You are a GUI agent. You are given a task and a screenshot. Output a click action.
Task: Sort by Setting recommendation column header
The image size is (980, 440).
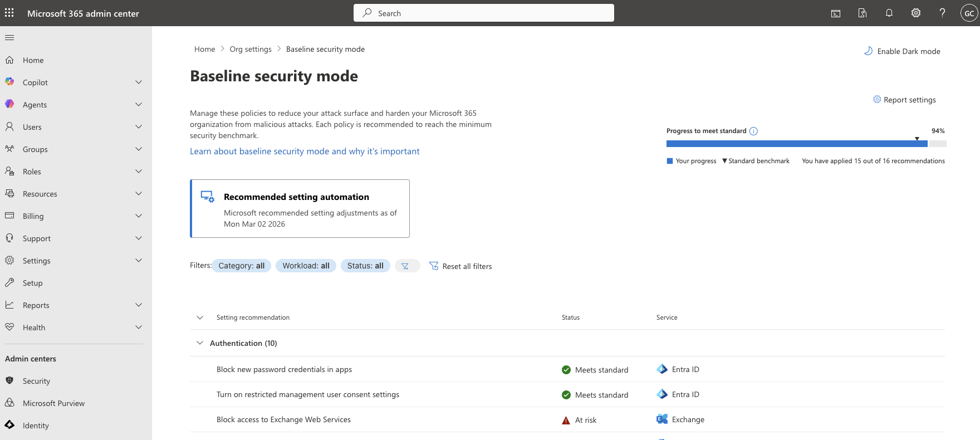point(253,317)
